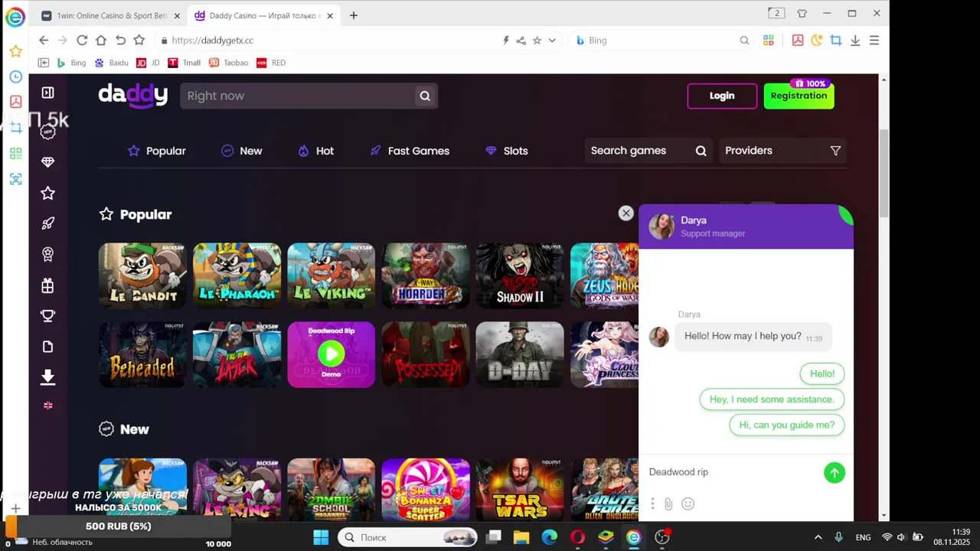The width and height of the screenshot is (980, 551).
Task: Click the magnifier in Search games field
Action: click(701, 151)
